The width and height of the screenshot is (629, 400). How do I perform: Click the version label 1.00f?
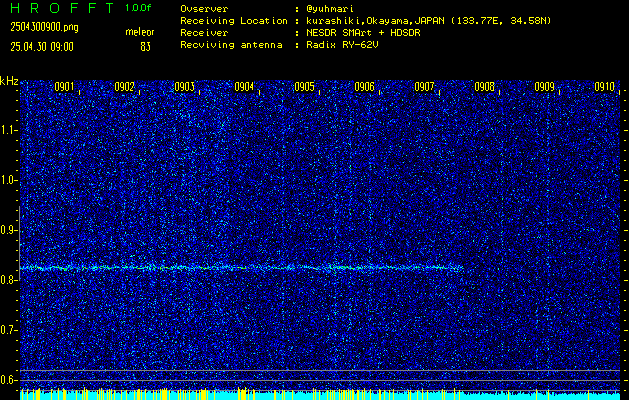[138, 8]
